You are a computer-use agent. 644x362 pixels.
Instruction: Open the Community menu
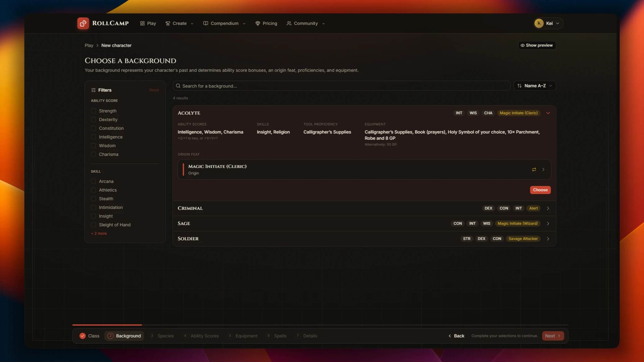pos(306,23)
